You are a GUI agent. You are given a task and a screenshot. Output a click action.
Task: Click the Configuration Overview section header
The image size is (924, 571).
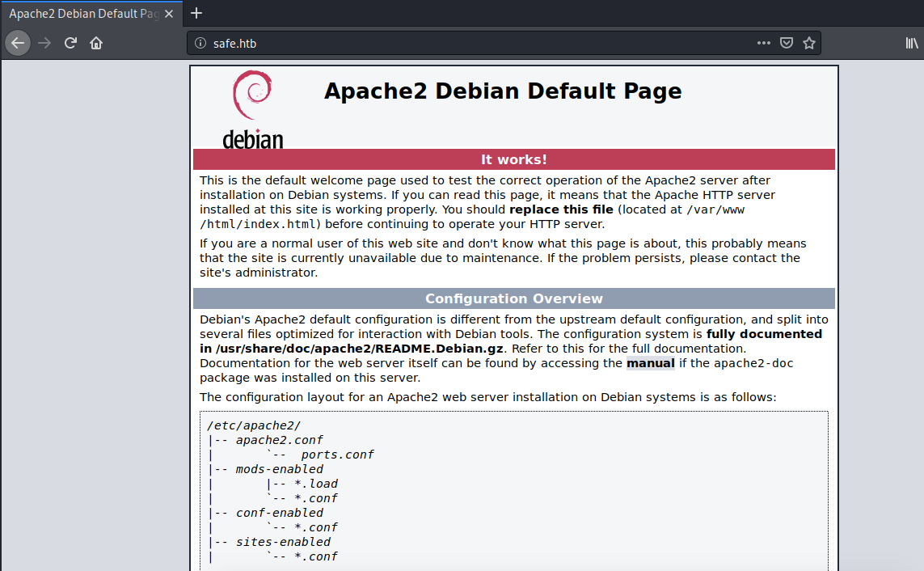513,298
